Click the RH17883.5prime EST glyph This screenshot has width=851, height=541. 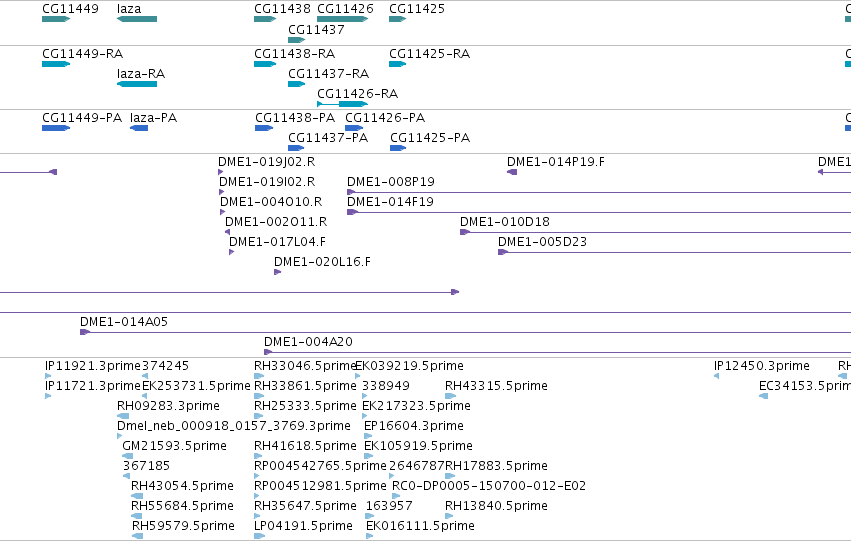450,476
